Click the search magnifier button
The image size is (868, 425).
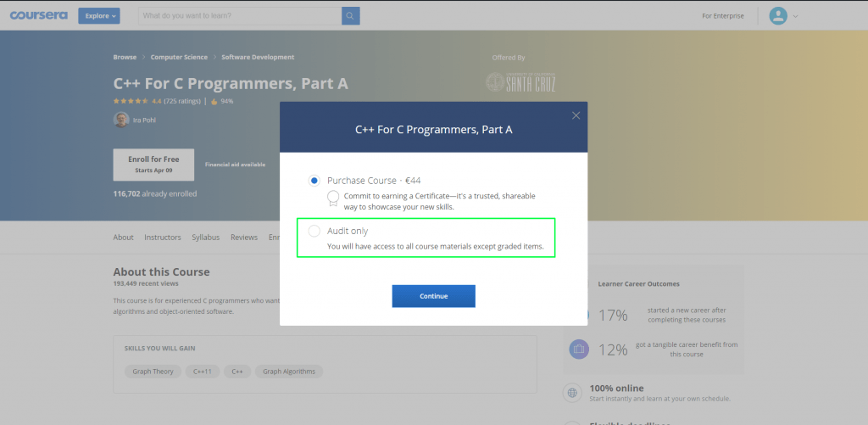(x=350, y=16)
